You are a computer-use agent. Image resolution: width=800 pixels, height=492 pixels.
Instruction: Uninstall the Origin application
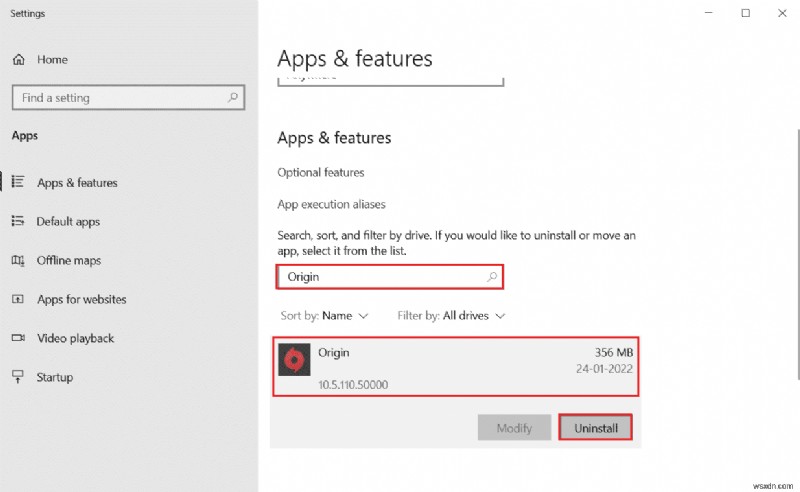click(x=595, y=428)
